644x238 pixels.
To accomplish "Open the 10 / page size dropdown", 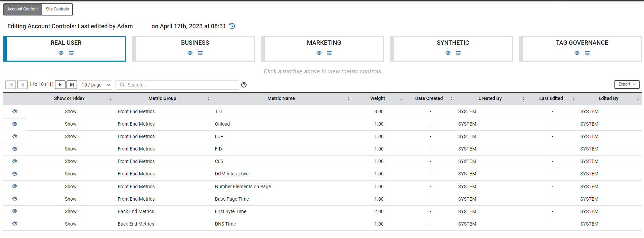I will pyautogui.click(x=96, y=85).
